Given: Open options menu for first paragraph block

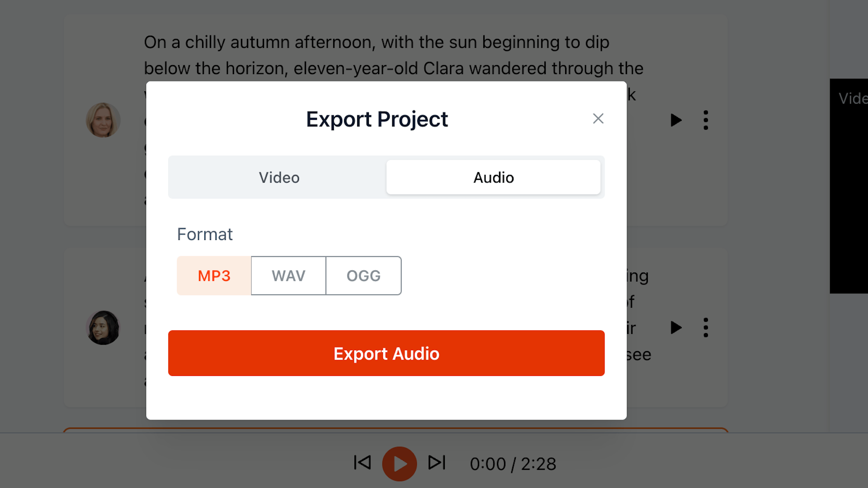Looking at the screenshot, I should pyautogui.click(x=706, y=120).
